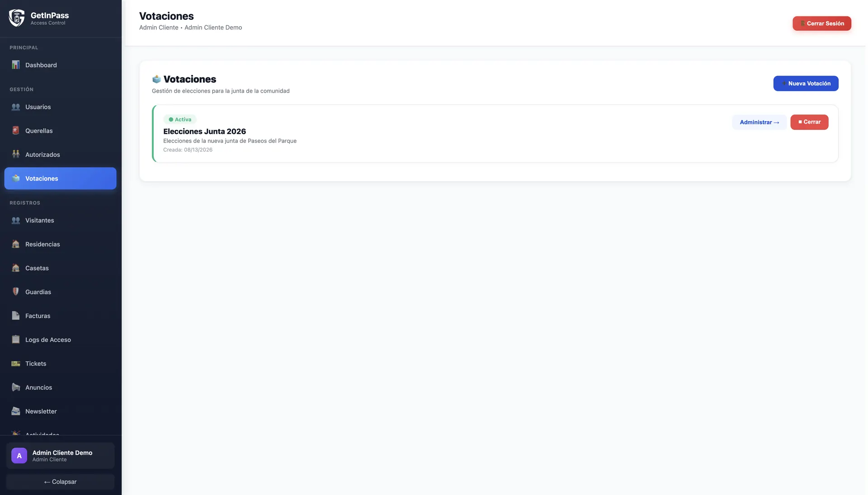Click the Votaciones ballot box sidebar icon

pos(16,178)
